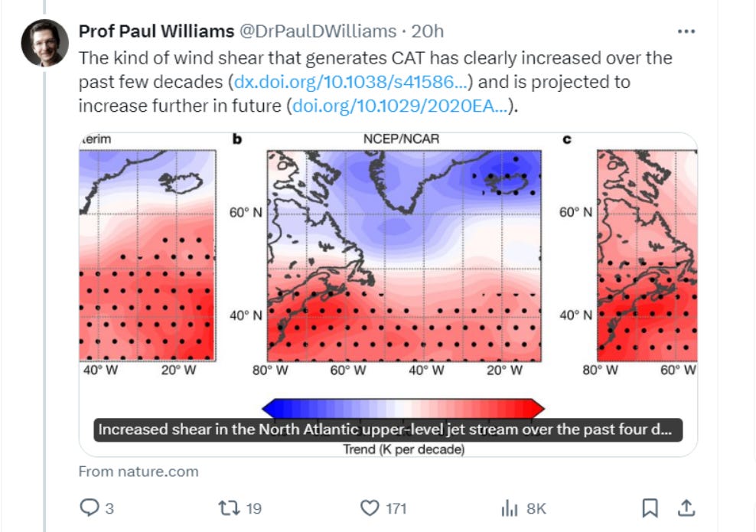Share the tweet via the share arrow icon
Screen dimensions: 756x532
(x=687, y=508)
